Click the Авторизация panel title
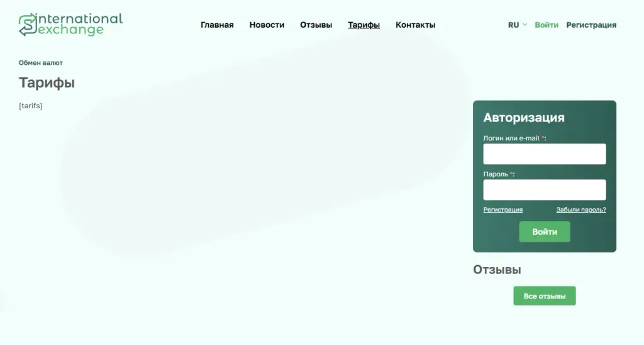Viewport: 644px width, 345px height. click(x=524, y=118)
